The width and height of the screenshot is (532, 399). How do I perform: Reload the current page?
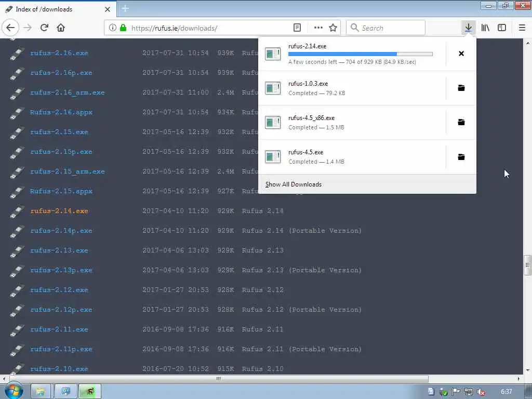pyautogui.click(x=45, y=28)
